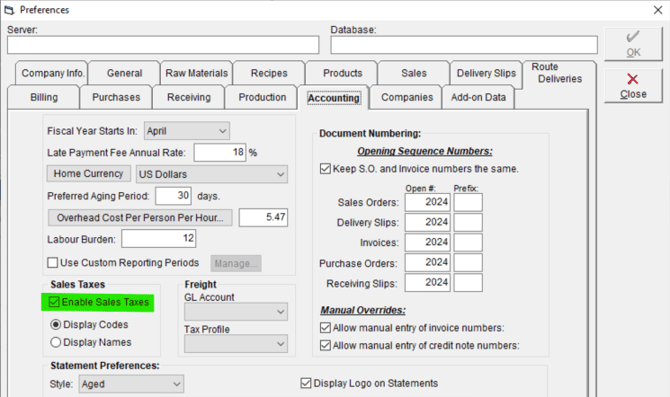Click Receiving Slips Open # field
670x397 pixels.
(428, 282)
